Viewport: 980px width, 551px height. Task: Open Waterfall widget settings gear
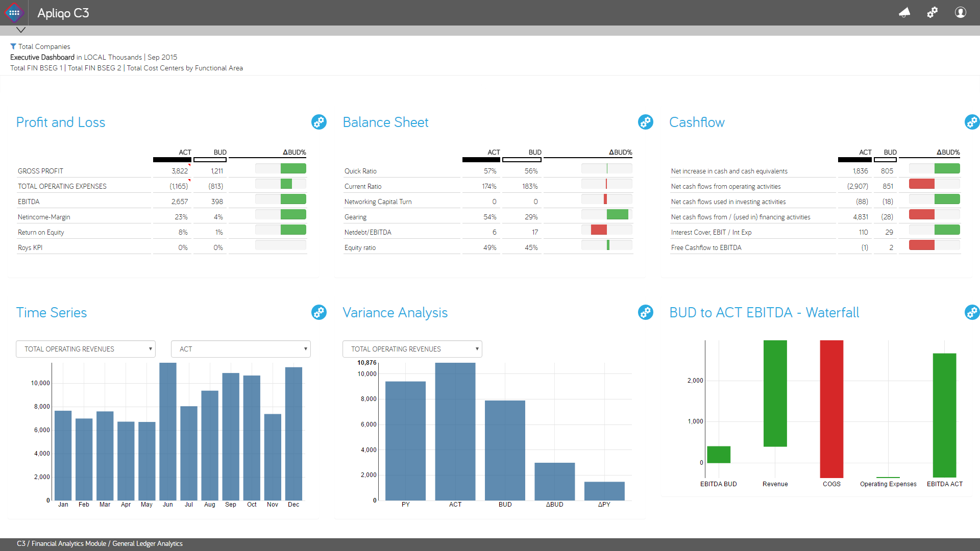972,312
